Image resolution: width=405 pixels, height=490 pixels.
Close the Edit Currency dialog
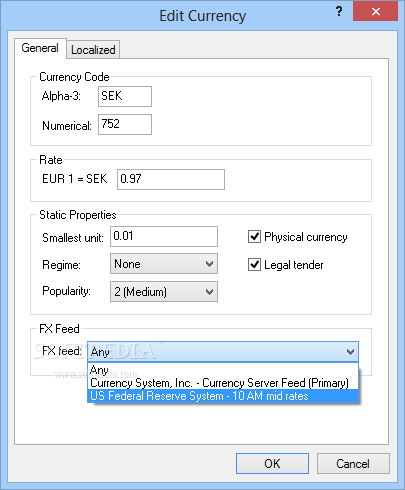click(376, 12)
